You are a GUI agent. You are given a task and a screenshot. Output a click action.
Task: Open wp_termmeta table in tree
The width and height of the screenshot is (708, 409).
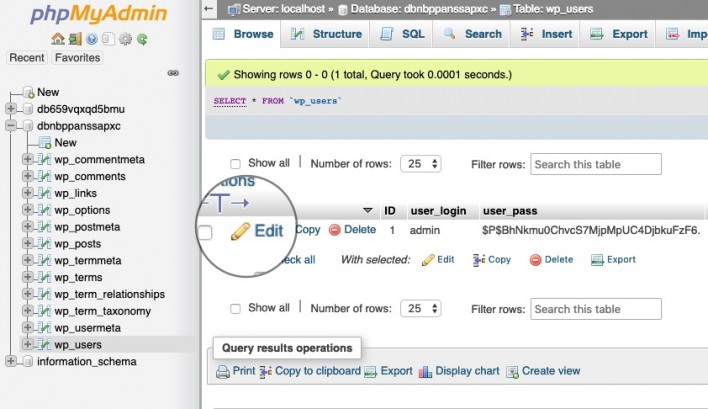tap(88, 260)
